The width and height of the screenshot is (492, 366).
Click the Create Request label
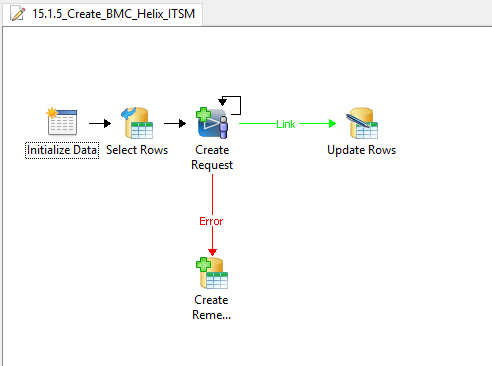point(212,157)
